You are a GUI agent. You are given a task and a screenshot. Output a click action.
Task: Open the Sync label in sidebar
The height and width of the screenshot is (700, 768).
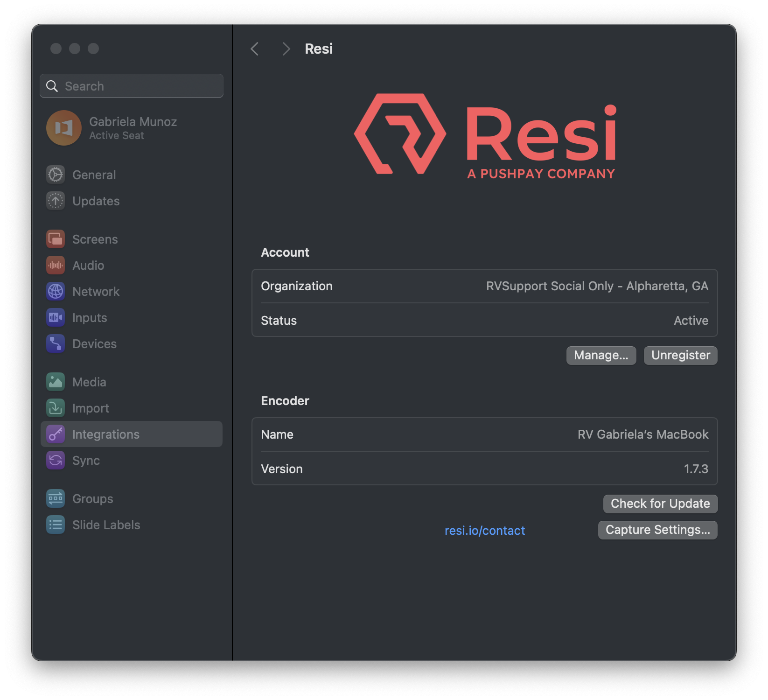[86, 460]
